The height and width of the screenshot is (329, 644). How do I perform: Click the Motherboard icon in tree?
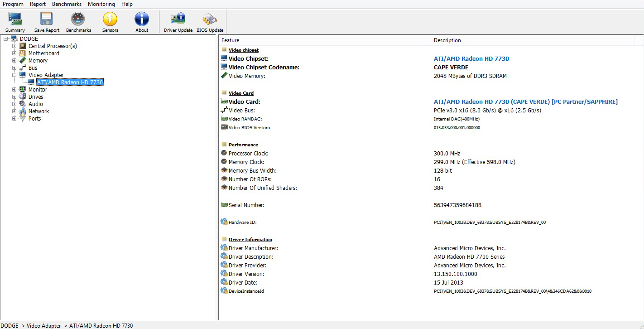click(23, 53)
